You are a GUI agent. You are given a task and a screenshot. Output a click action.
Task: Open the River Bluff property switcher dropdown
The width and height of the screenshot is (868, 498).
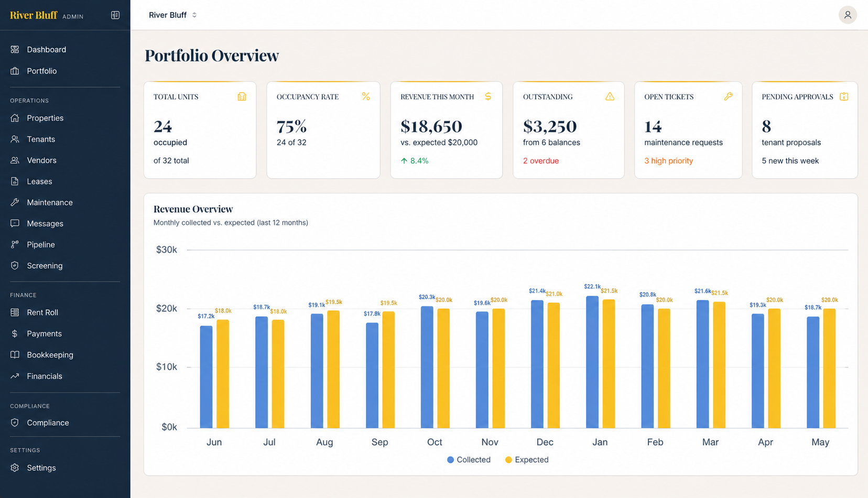click(172, 15)
